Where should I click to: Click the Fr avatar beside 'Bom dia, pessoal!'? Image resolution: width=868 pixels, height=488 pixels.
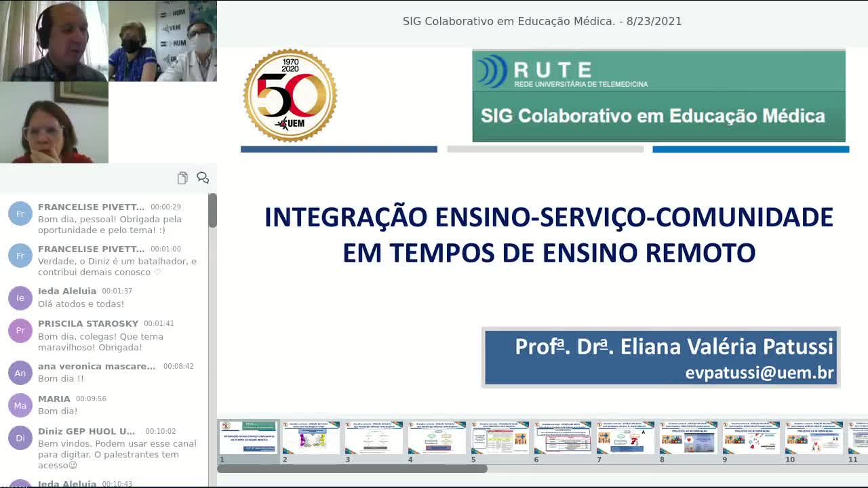tap(20, 213)
